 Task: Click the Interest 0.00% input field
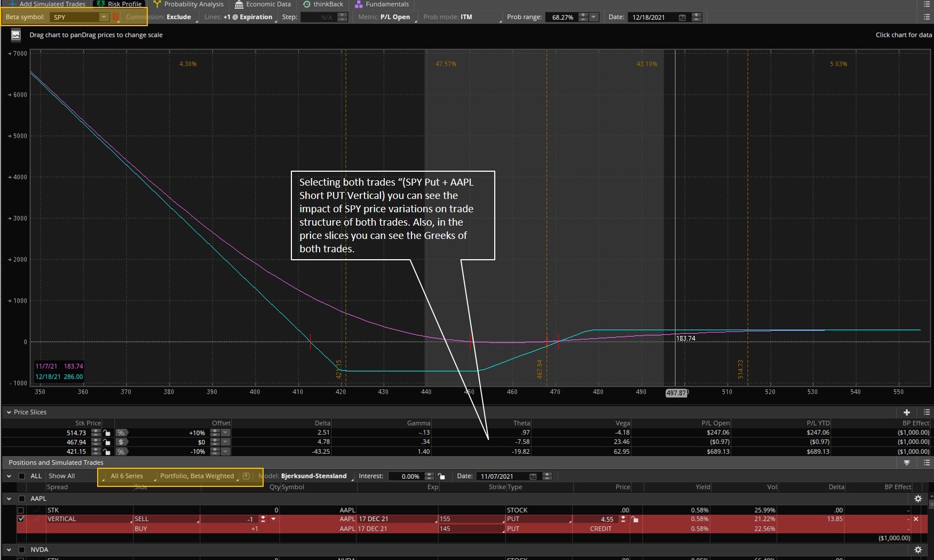[407, 476]
